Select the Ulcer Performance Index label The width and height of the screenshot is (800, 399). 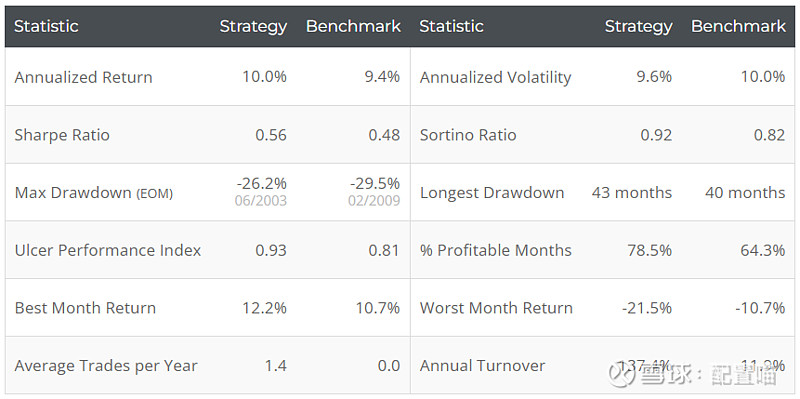108,250
